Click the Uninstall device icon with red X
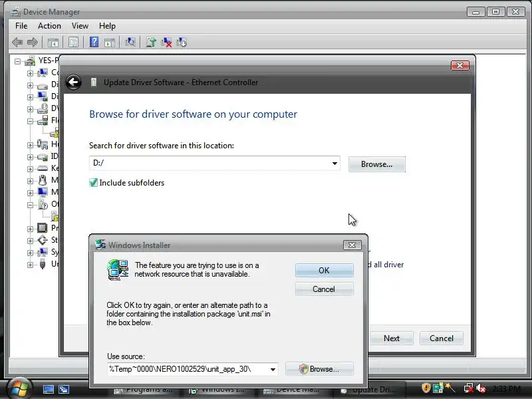The width and height of the screenshot is (532, 399). pyautogui.click(x=166, y=42)
